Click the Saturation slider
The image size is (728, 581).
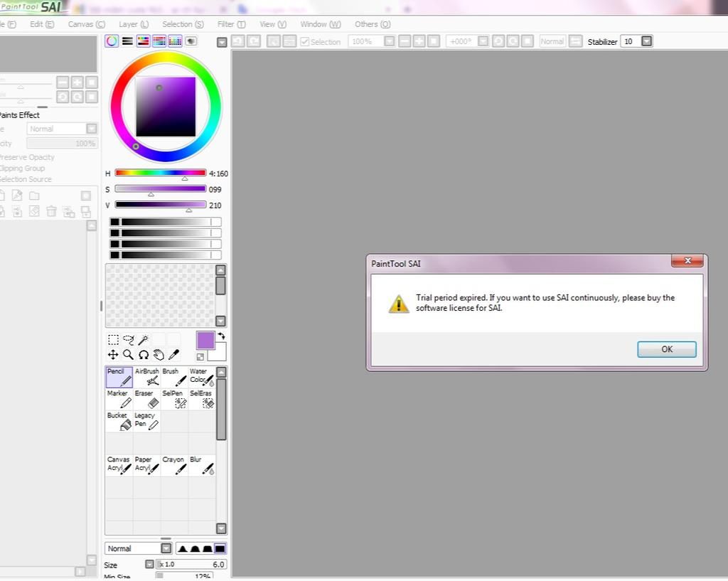pos(160,189)
